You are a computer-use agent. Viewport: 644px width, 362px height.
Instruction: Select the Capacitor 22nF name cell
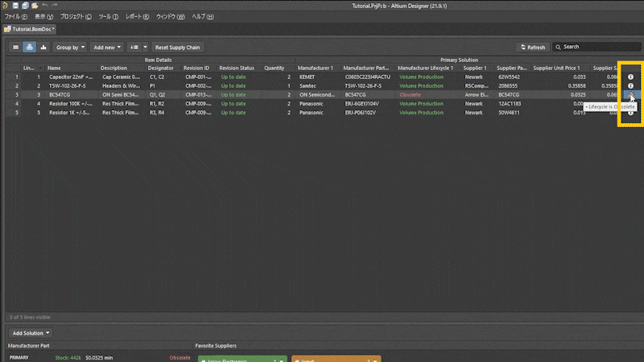click(x=71, y=76)
